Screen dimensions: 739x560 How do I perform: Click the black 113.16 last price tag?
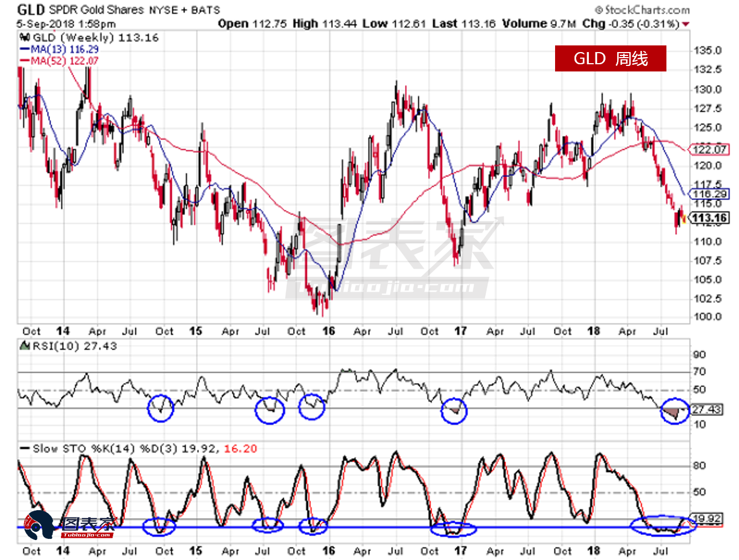click(x=709, y=218)
